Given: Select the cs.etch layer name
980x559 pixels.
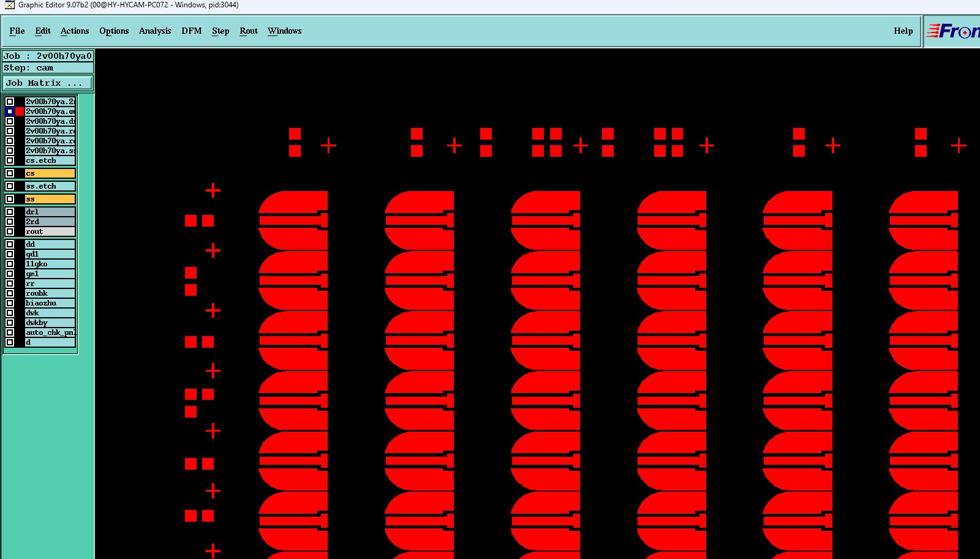Looking at the screenshot, I should click(x=50, y=160).
